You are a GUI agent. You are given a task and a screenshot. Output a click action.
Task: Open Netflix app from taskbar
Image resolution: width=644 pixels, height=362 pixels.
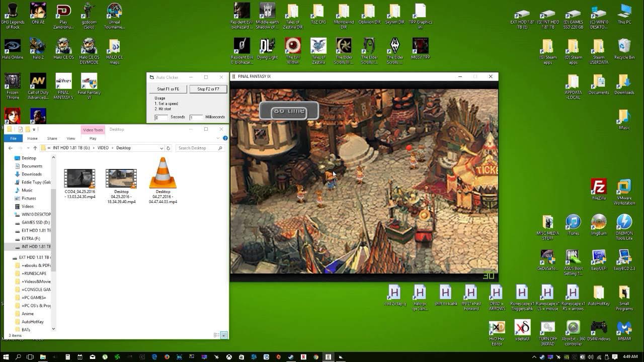(x=303, y=357)
